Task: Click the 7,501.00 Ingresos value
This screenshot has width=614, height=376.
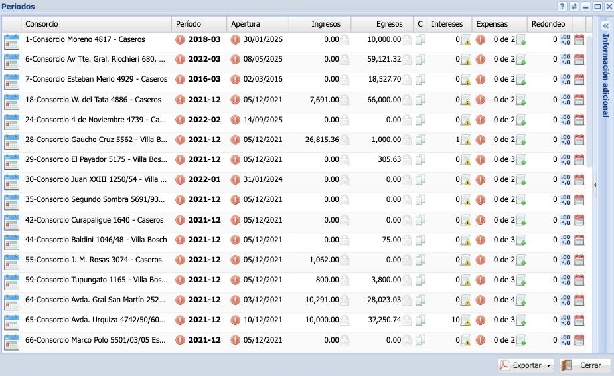Action: pos(324,99)
